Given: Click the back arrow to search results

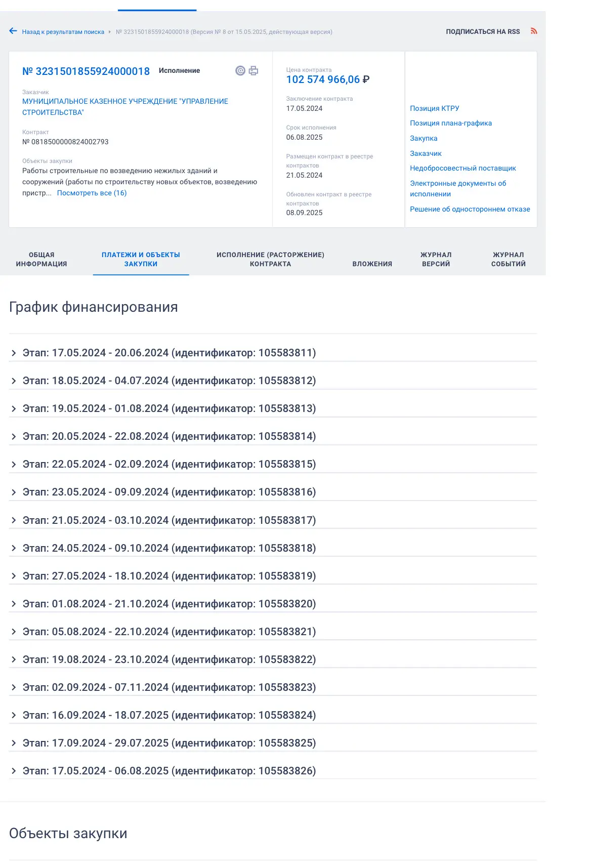Looking at the screenshot, I should 13,31.
